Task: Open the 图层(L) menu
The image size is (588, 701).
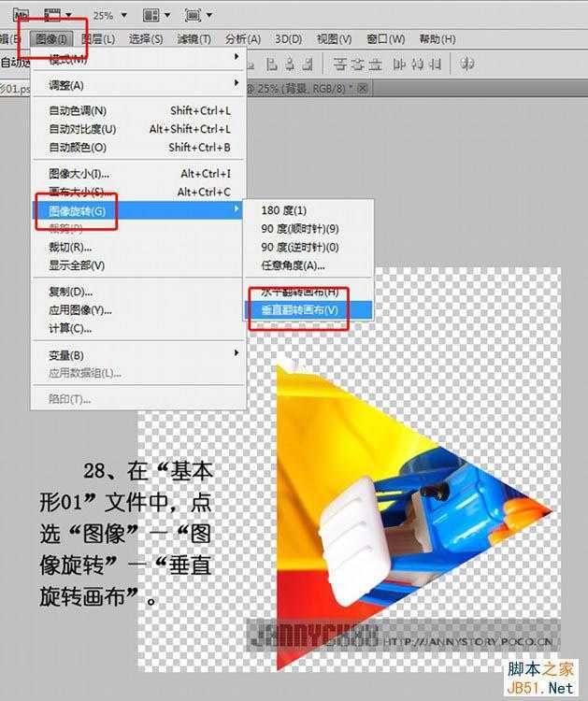Action: (98, 39)
